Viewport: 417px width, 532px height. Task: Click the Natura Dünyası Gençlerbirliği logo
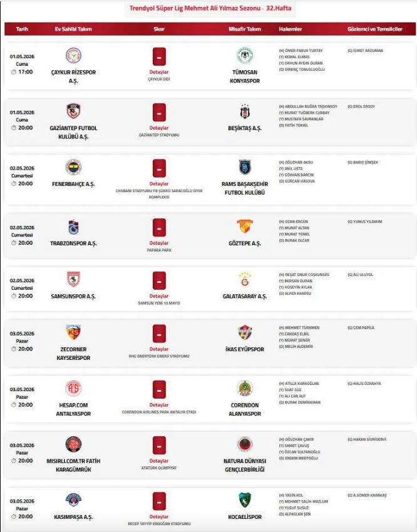point(244,444)
